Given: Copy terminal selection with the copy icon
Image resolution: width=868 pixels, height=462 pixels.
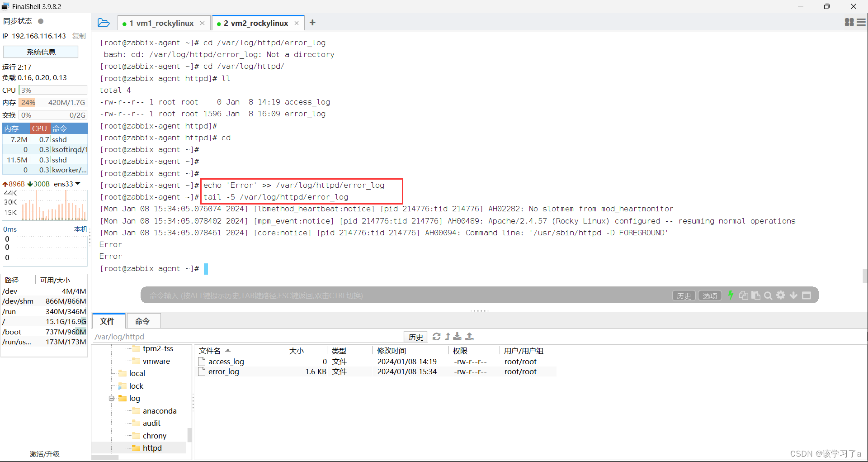Looking at the screenshot, I should pyautogui.click(x=743, y=295).
